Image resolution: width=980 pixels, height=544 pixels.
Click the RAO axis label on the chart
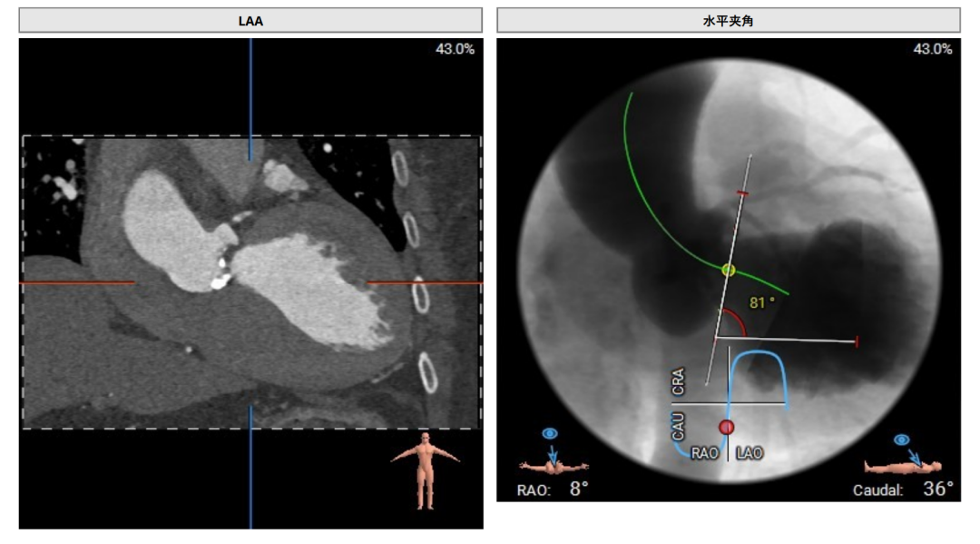704,452
